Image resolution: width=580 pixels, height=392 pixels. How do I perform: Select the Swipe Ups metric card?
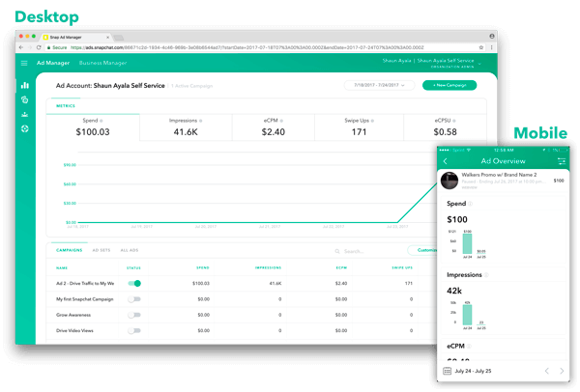(x=360, y=127)
